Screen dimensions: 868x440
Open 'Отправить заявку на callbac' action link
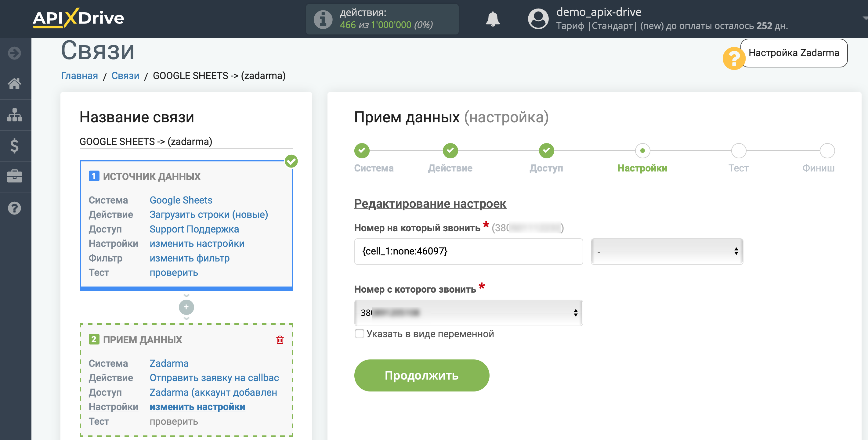pos(214,378)
